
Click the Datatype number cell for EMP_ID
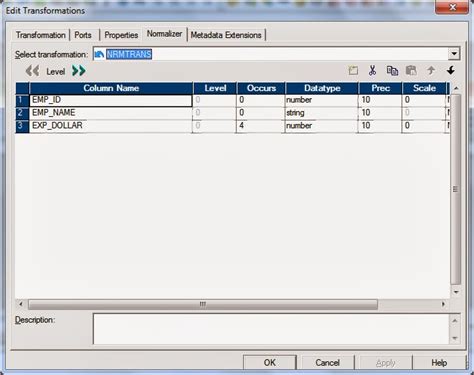coord(321,100)
